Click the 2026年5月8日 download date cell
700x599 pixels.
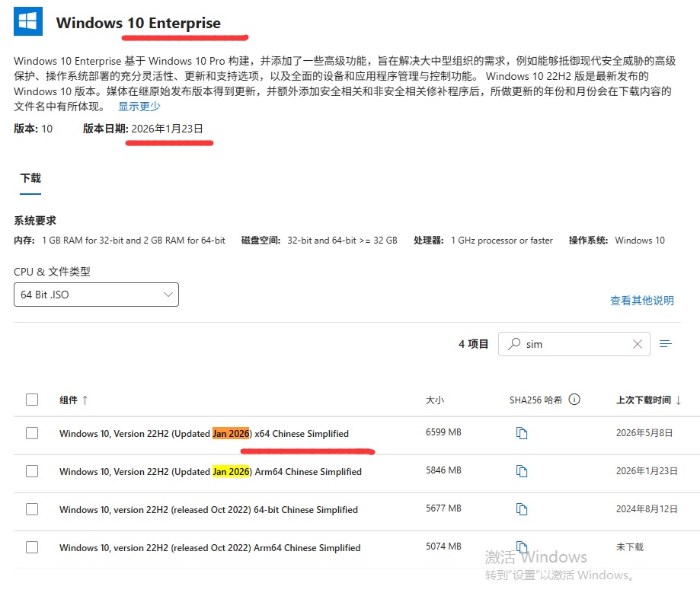coord(644,432)
